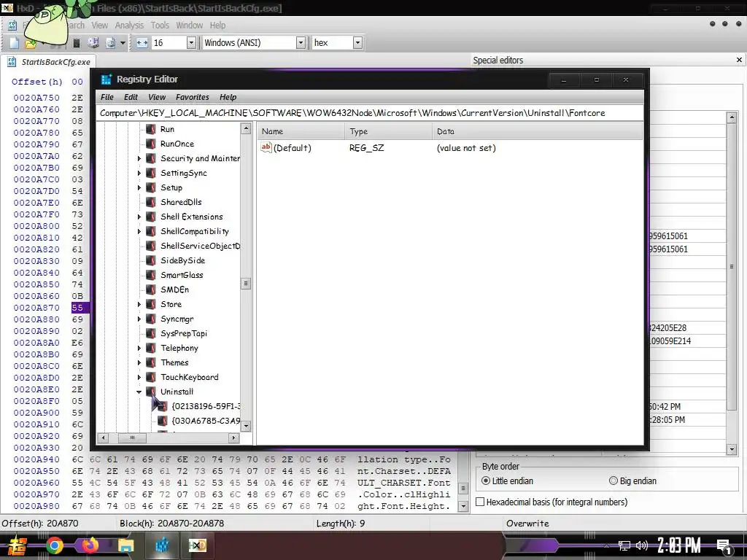Click registry tree horizontal scrollbar thumb
The image size is (747, 560).
tap(133, 437)
